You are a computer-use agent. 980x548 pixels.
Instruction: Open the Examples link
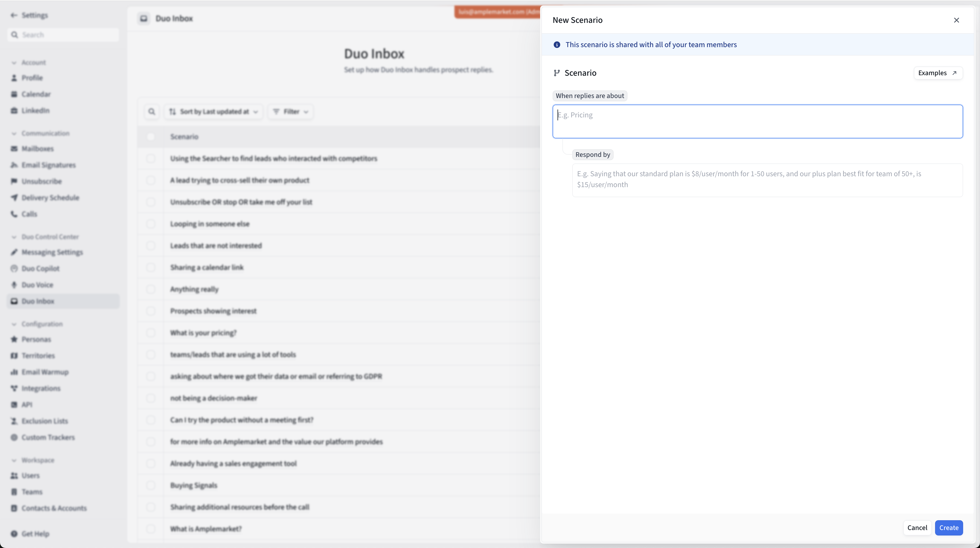(937, 73)
